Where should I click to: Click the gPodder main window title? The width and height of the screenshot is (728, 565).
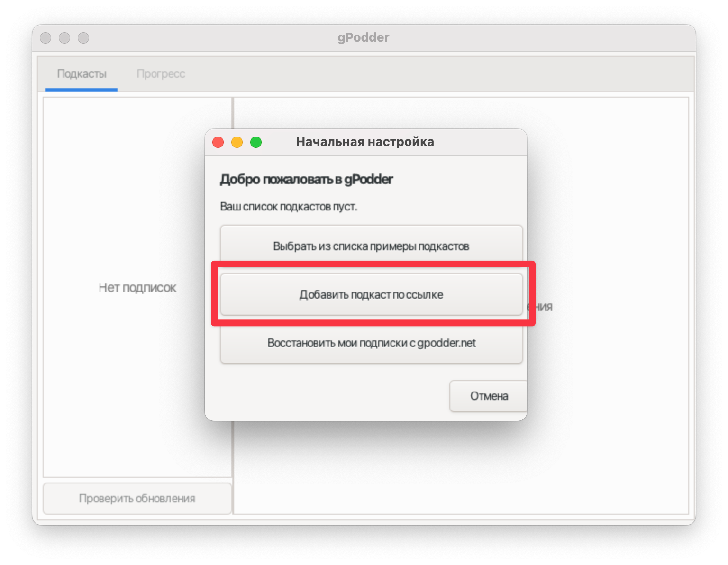[364, 37]
